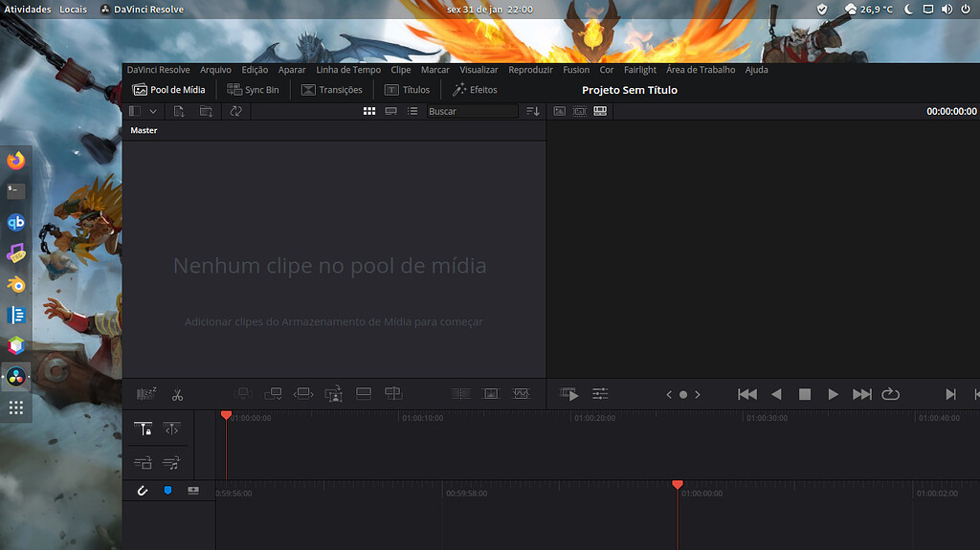Open the Títulos panel
Image resolution: width=980 pixels, height=550 pixels.
pos(407,90)
